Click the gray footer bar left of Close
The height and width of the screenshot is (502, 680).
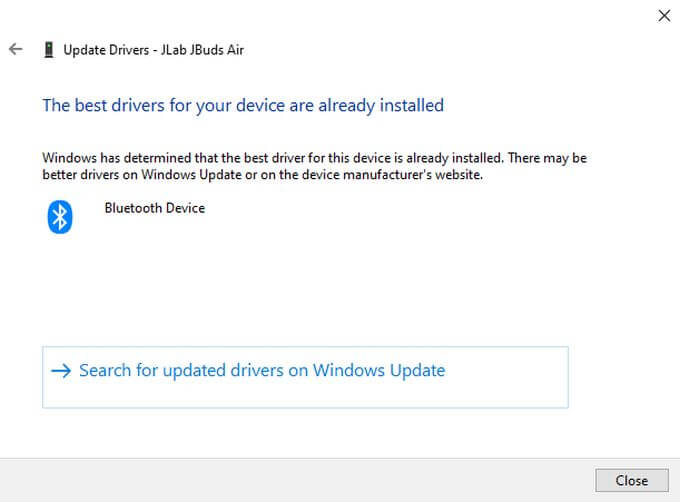(x=300, y=480)
